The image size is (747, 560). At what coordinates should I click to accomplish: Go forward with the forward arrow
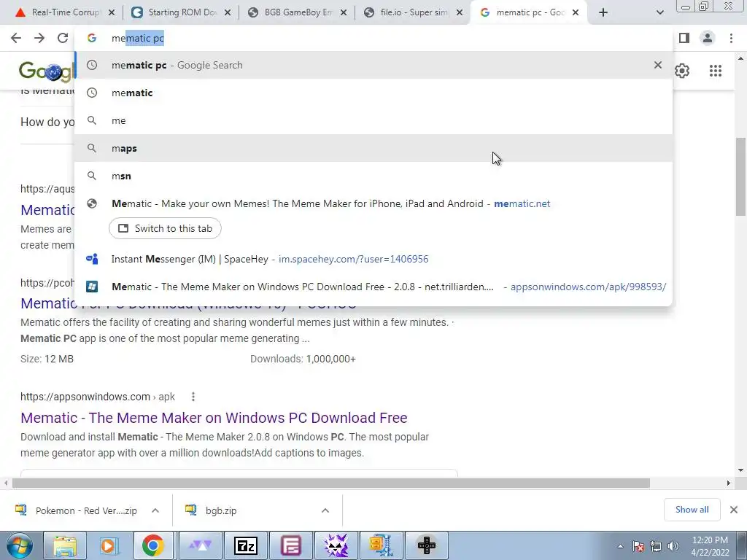[39, 38]
